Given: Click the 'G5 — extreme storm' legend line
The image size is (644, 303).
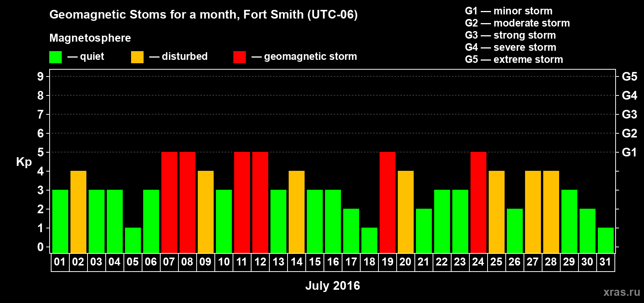Looking at the screenshot, I should click(514, 59).
